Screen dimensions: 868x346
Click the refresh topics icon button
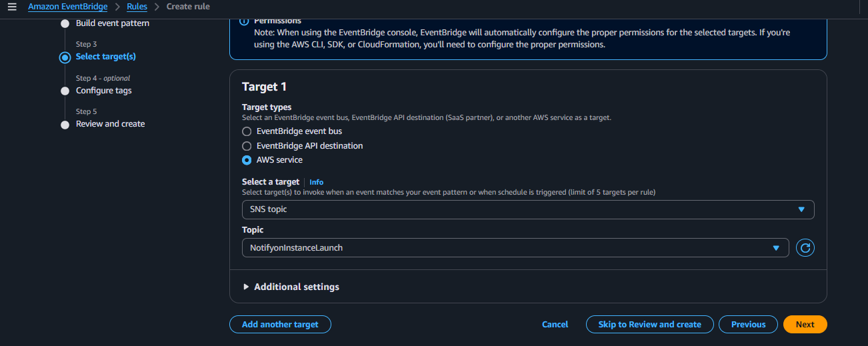pyautogui.click(x=805, y=248)
